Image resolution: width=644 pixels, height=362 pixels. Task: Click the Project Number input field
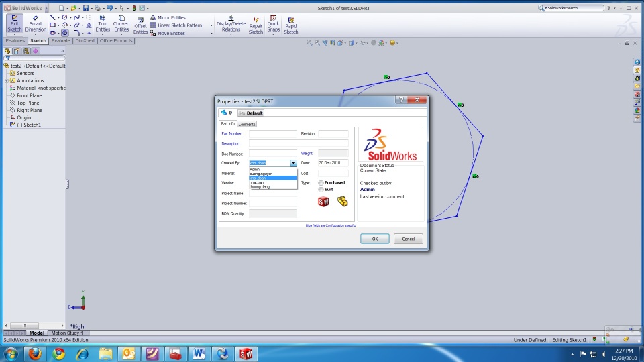pos(273,204)
